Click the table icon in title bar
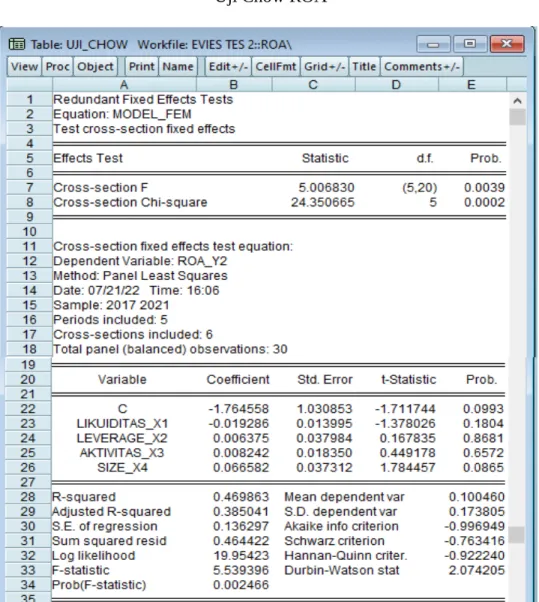539x602 pixels. (x=17, y=44)
